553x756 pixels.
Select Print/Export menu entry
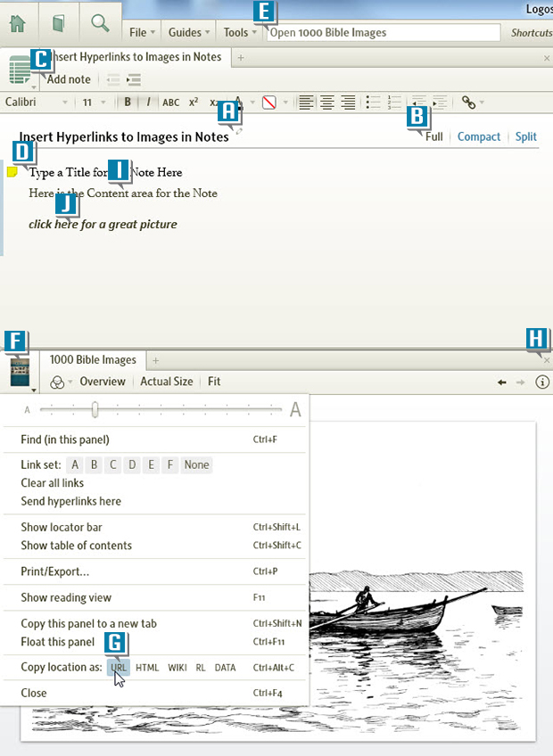pos(54,571)
